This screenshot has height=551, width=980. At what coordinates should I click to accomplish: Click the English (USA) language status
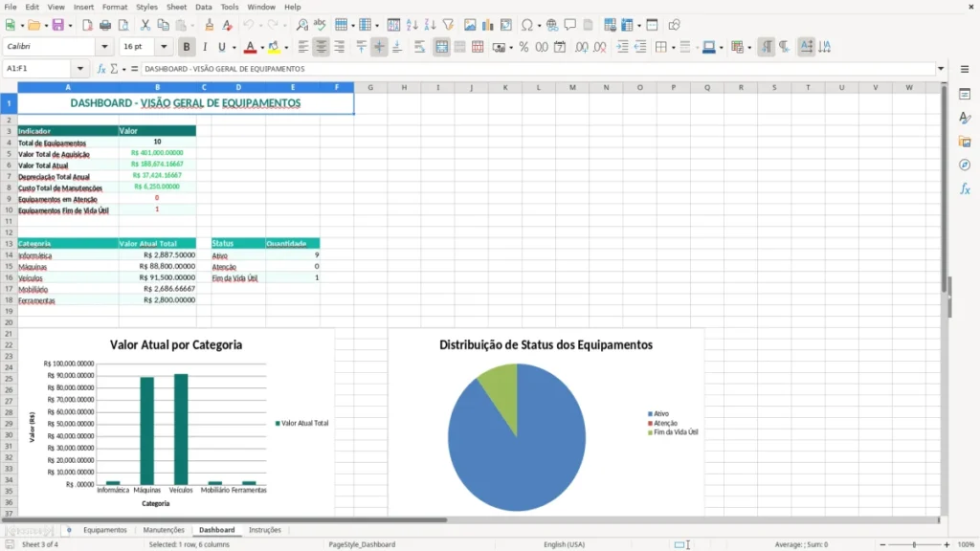coord(564,544)
